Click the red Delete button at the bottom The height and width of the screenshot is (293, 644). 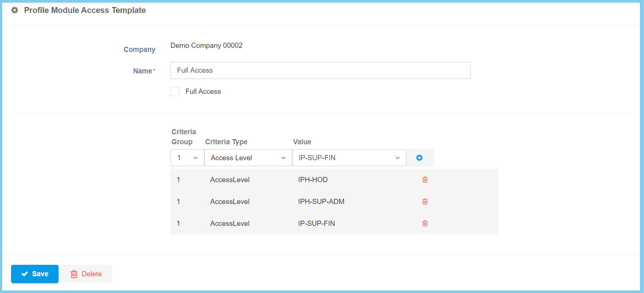(x=86, y=274)
